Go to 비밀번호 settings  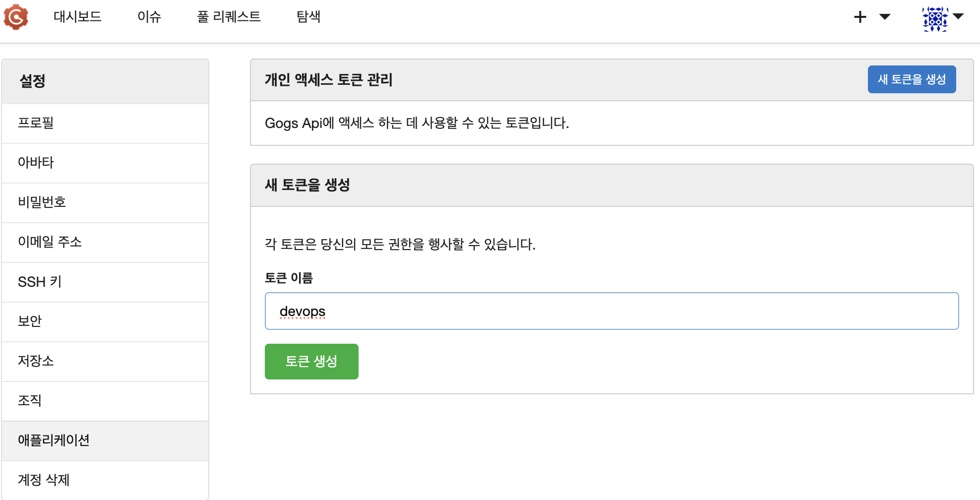pyautogui.click(x=105, y=202)
